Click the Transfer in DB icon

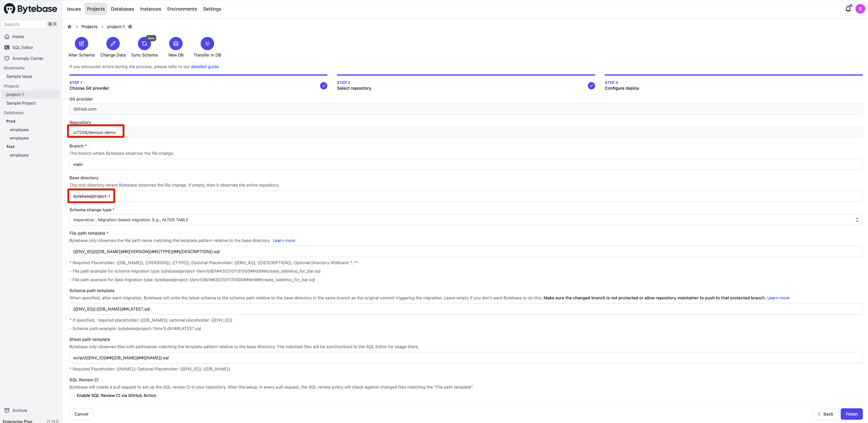[x=207, y=43]
